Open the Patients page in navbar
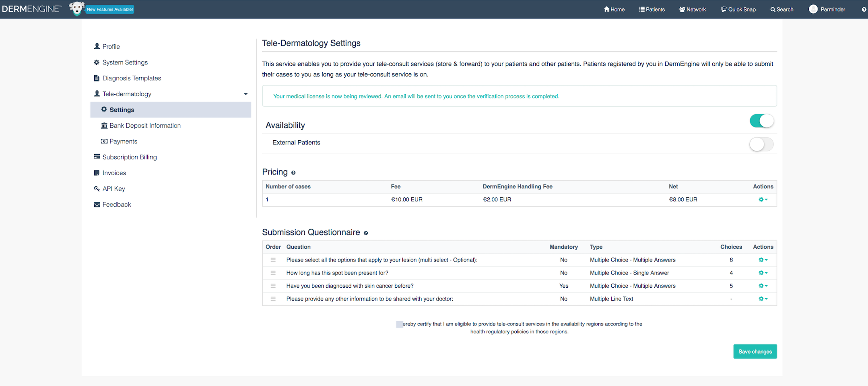 pyautogui.click(x=652, y=9)
